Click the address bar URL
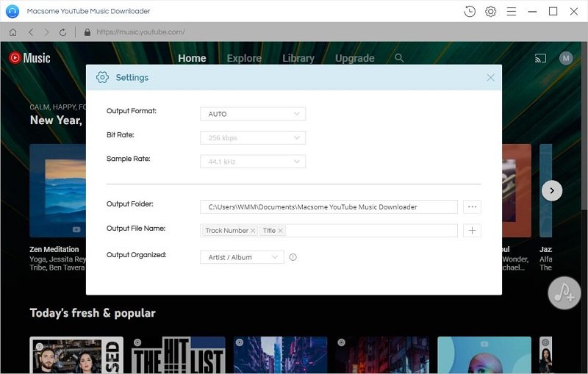Viewport: 588px width, 374px height. [x=140, y=32]
